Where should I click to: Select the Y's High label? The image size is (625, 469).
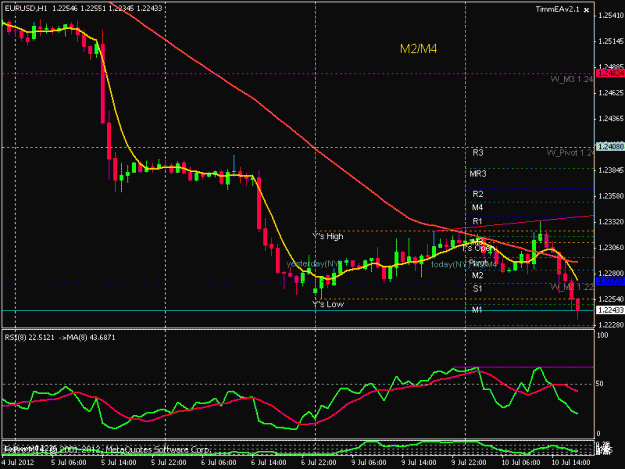[x=328, y=236]
